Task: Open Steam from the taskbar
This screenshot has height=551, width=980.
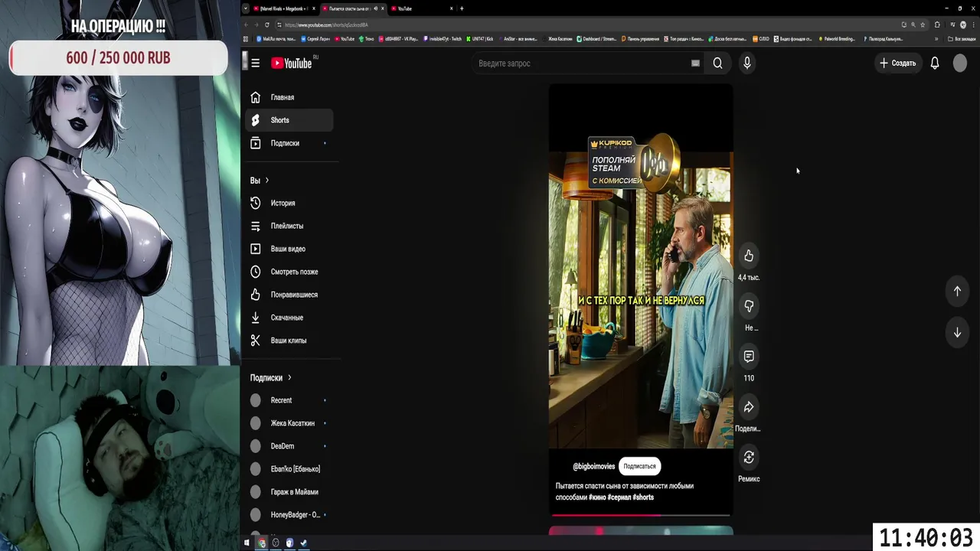Action: 304,543
